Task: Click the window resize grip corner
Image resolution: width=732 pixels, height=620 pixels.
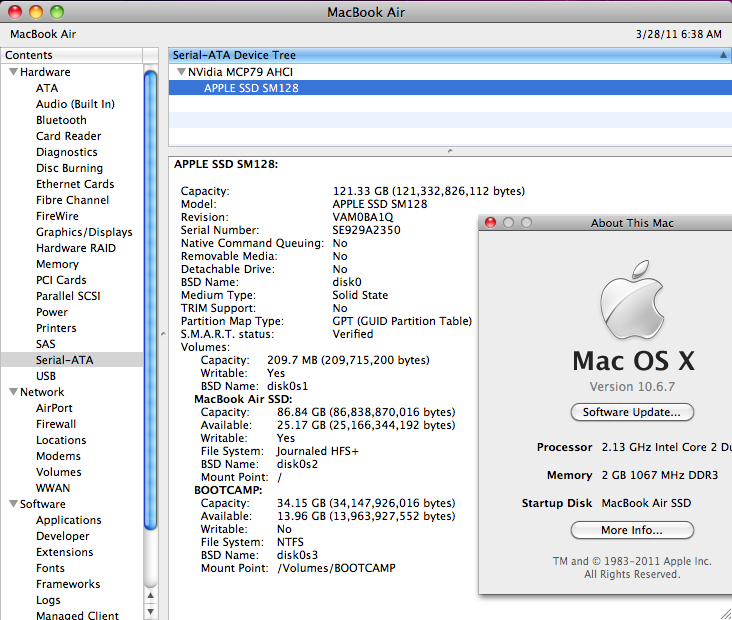Action: (x=725, y=613)
